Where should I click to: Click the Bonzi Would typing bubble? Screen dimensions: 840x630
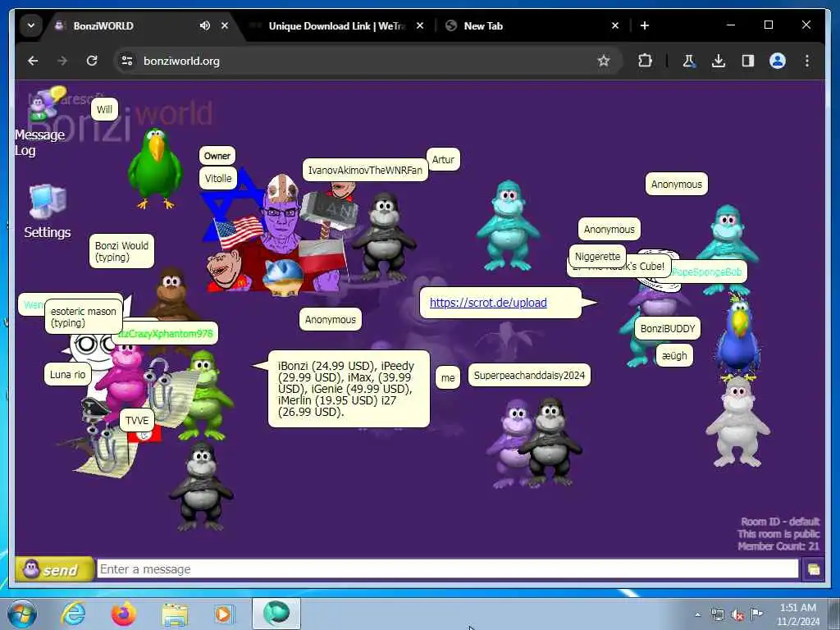121,251
